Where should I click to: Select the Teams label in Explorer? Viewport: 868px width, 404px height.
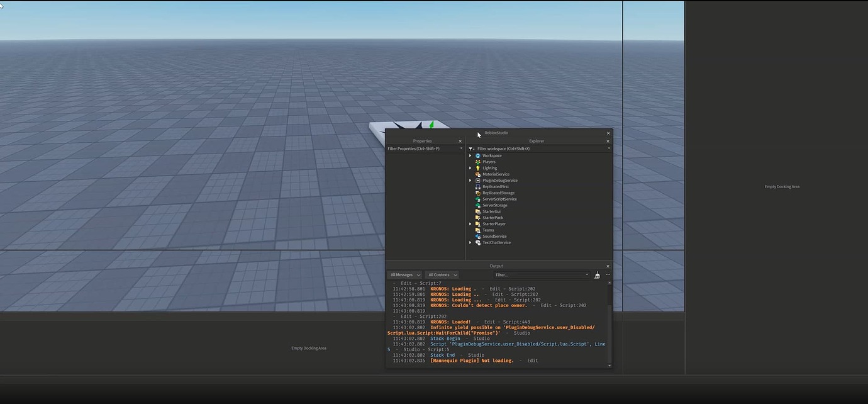[x=488, y=230]
